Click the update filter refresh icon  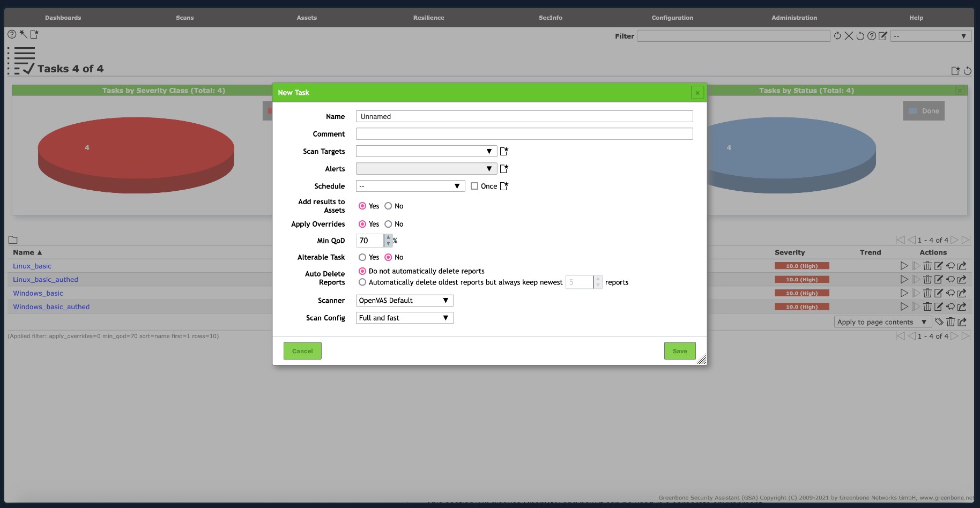(x=837, y=36)
